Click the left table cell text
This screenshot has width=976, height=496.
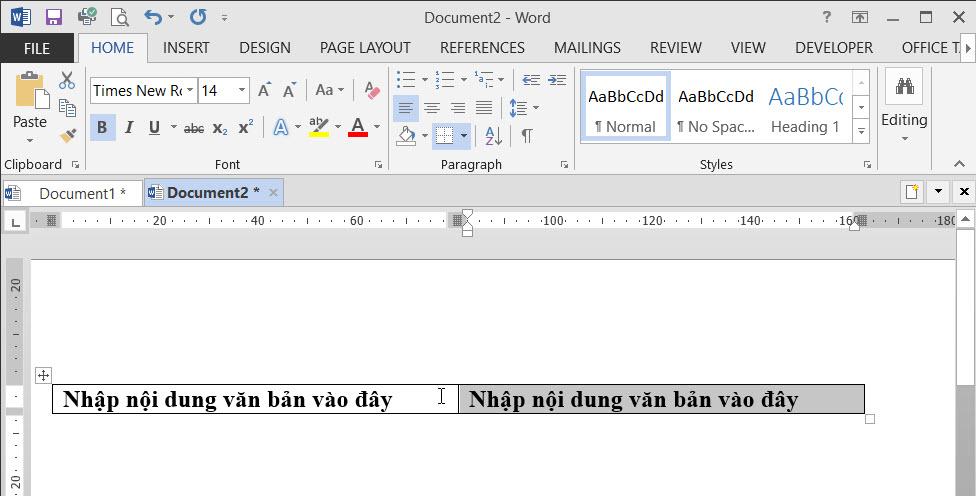tap(227, 399)
